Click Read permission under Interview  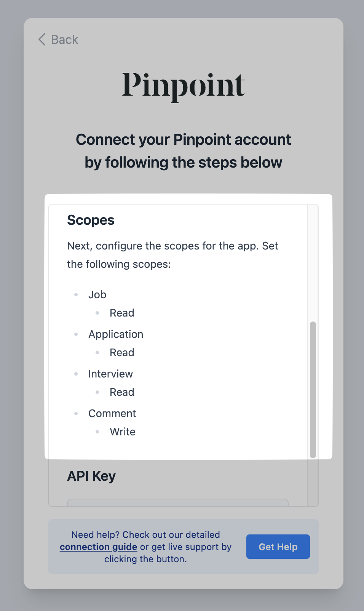coord(122,392)
